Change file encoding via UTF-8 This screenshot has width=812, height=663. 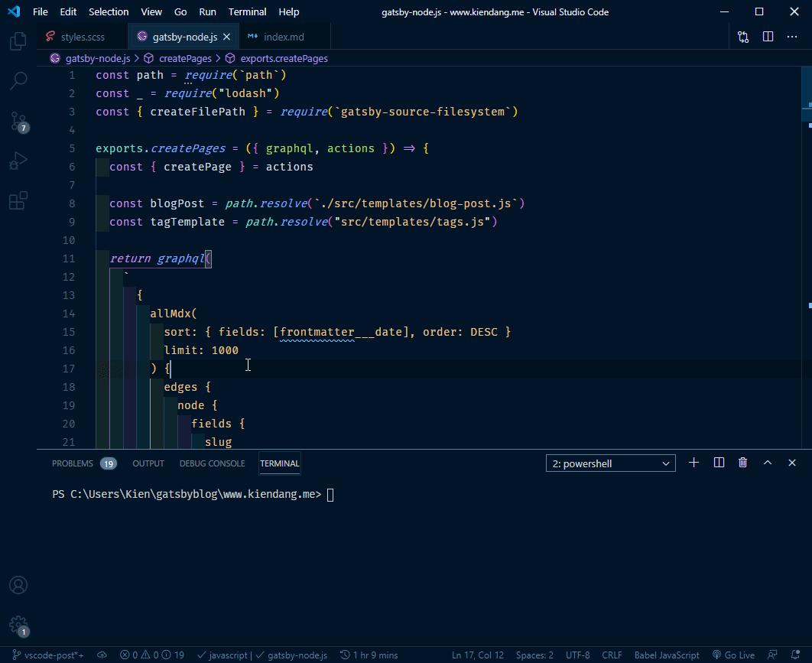[577, 655]
